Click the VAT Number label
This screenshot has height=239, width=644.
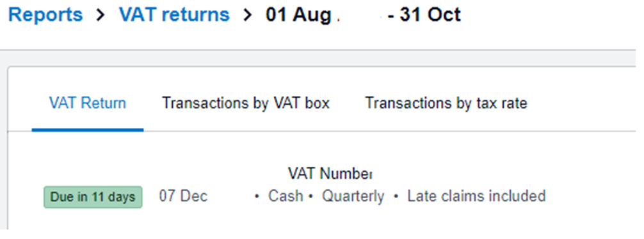coord(330,174)
